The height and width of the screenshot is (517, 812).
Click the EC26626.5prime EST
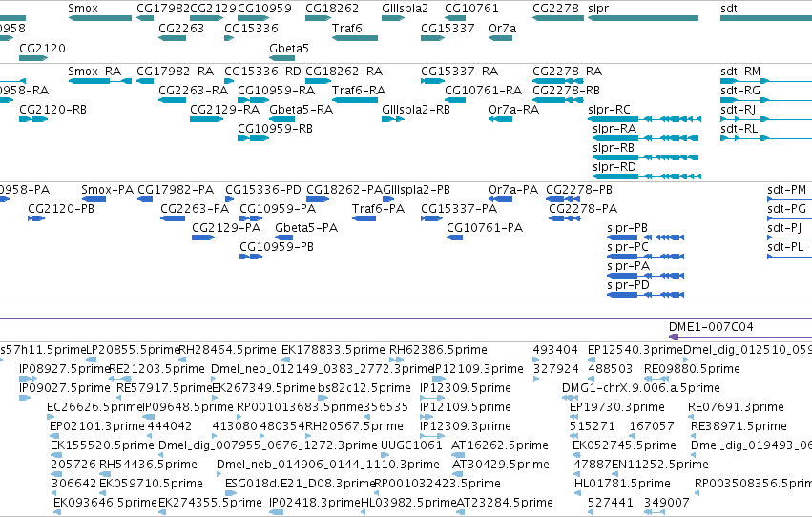pos(51,417)
